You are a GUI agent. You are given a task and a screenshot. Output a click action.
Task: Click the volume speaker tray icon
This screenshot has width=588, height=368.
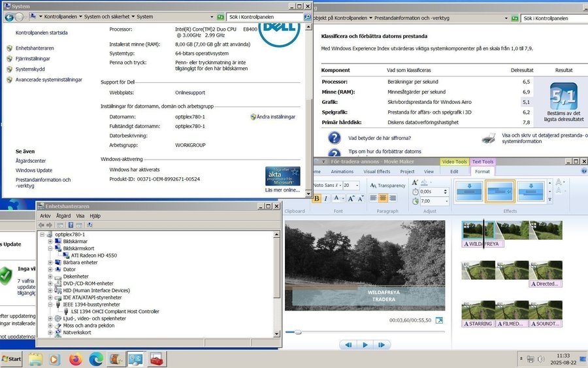[x=541, y=359]
